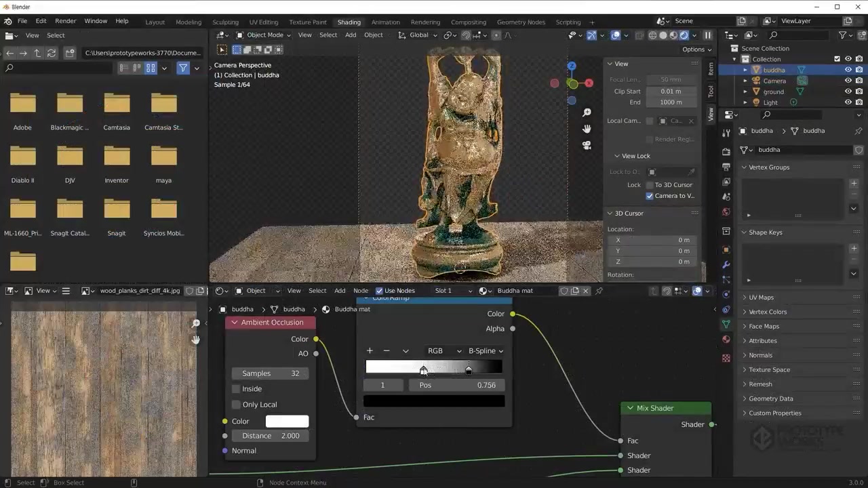Click the zoom viewport magnifier gizmo
Viewport: 868px width, 488px height.
(x=587, y=113)
